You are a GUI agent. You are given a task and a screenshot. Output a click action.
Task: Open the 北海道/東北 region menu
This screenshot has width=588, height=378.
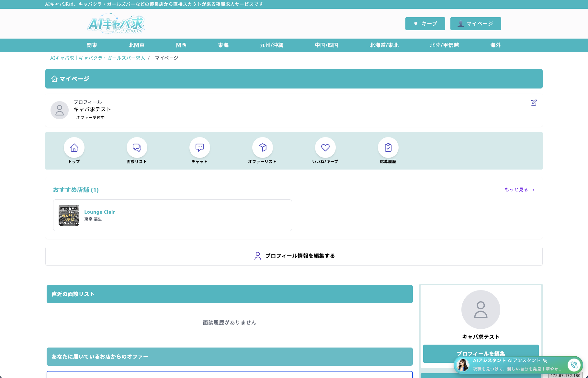coord(384,45)
